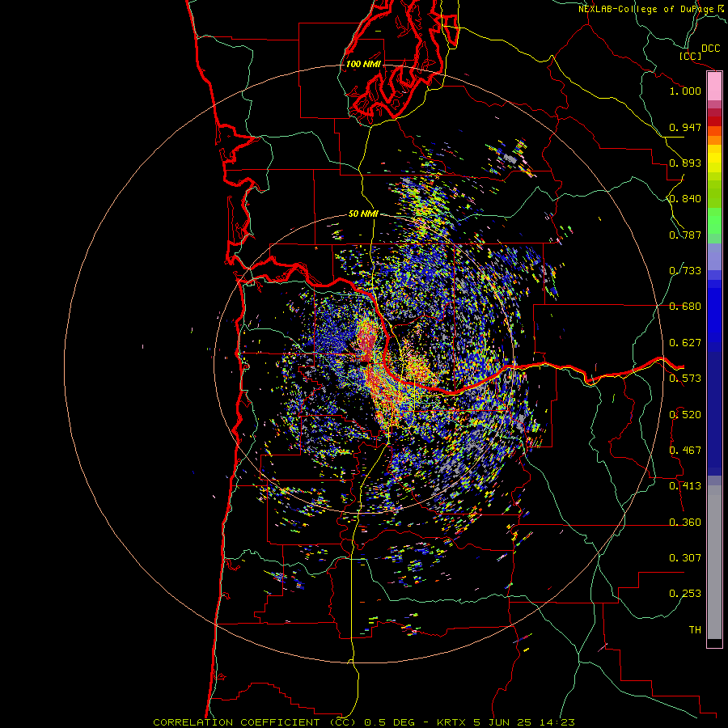Click the 50 NMI range ring label
The height and width of the screenshot is (728, 728).
click(x=363, y=214)
